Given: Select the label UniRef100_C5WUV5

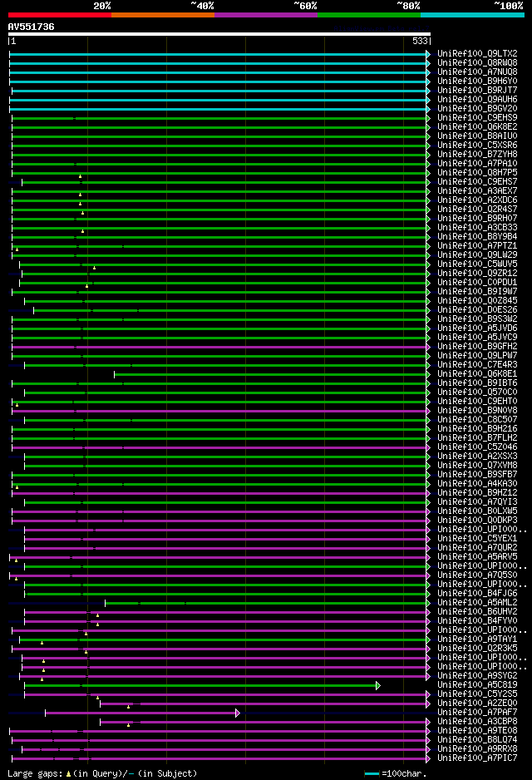Looking at the screenshot, I should point(477,264).
